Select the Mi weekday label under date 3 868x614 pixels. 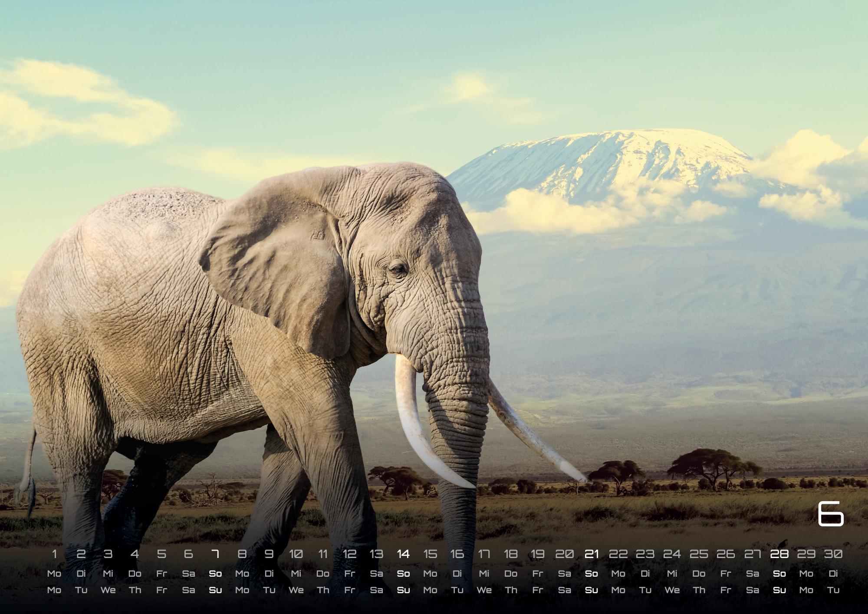(109, 573)
